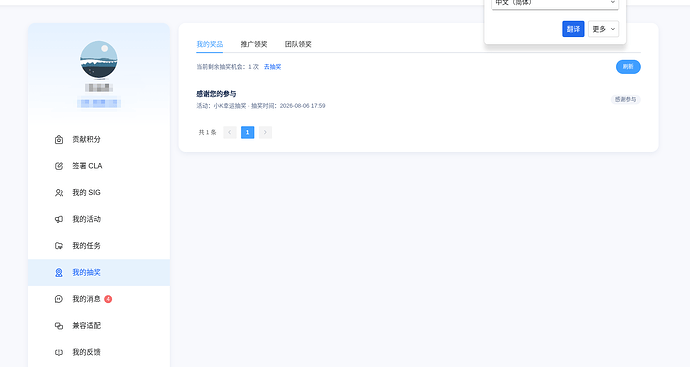The height and width of the screenshot is (367, 690).
Task: Click the 签署 CLA sidebar icon
Action: pos(59,166)
